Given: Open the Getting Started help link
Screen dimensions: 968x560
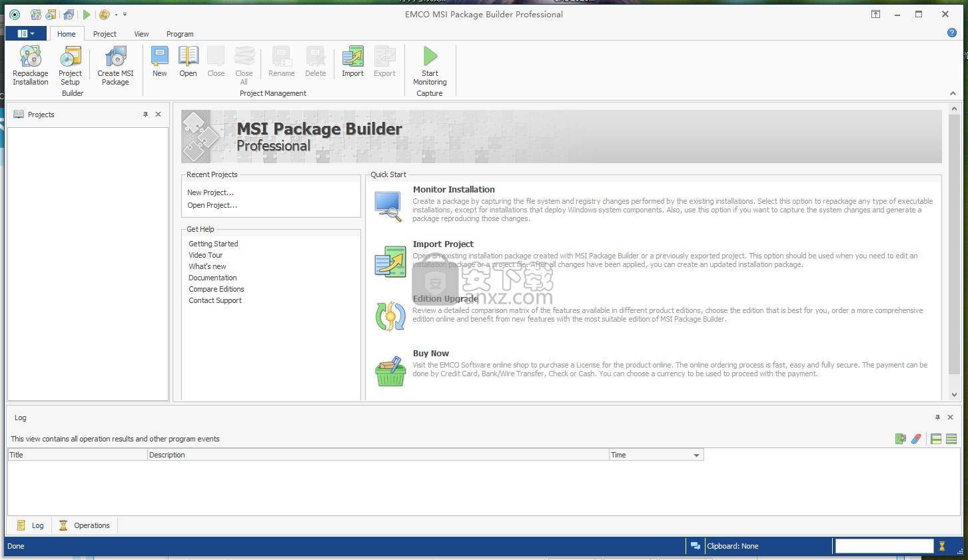Looking at the screenshot, I should pyautogui.click(x=213, y=244).
